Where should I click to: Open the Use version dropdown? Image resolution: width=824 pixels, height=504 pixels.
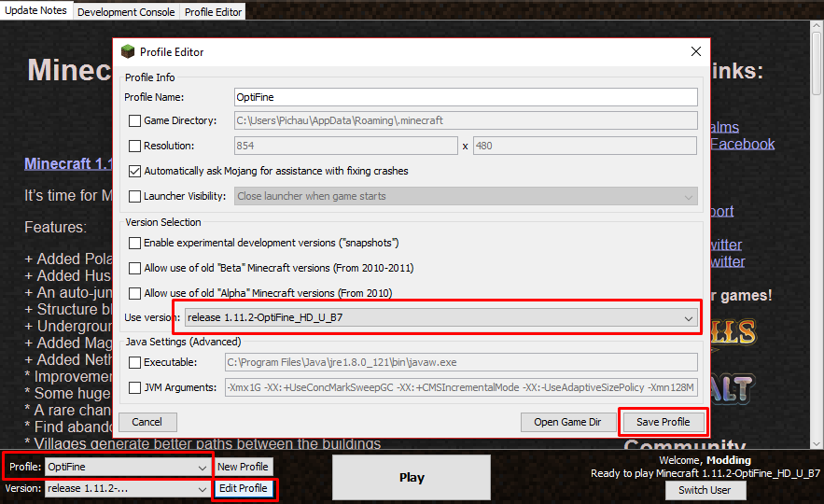(x=440, y=317)
